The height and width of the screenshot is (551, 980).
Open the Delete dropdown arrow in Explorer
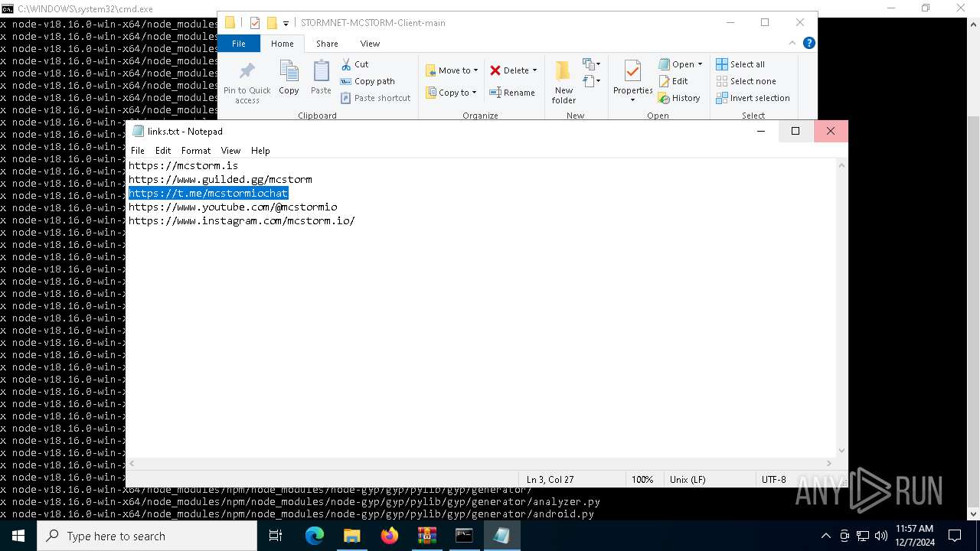pyautogui.click(x=534, y=70)
